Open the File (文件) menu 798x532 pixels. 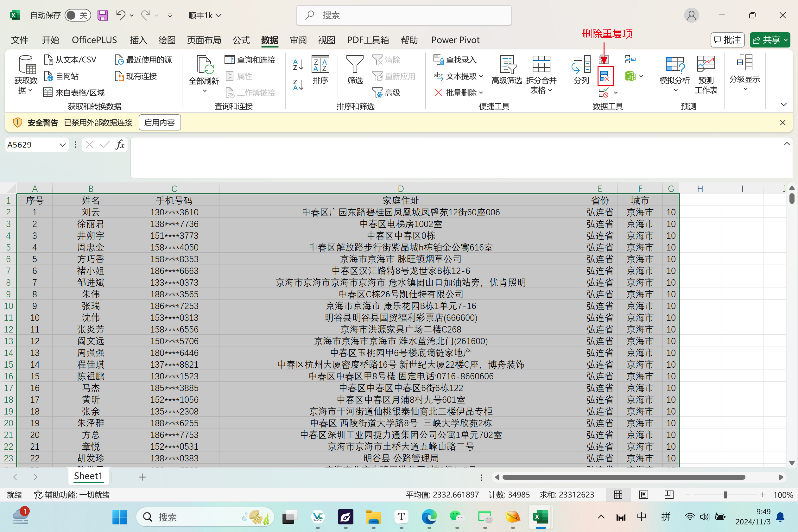pyautogui.click(x=20, y=40)
